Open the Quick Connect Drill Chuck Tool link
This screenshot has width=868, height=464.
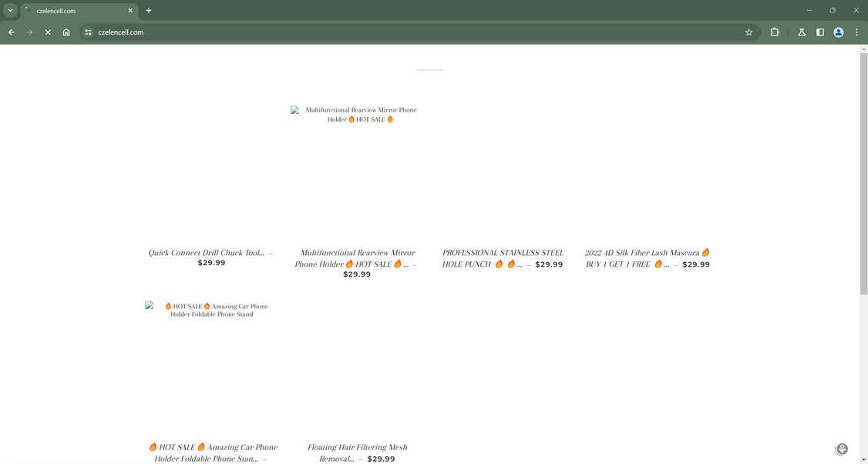pyautogui.click(x=205, y=252)
